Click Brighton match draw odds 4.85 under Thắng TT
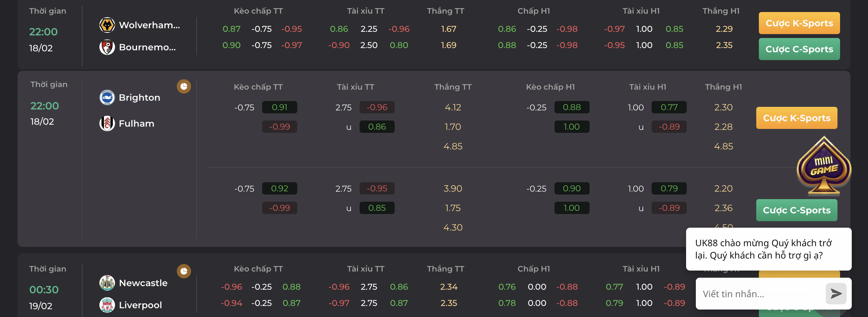868x317 pixels. coord(453,146)
